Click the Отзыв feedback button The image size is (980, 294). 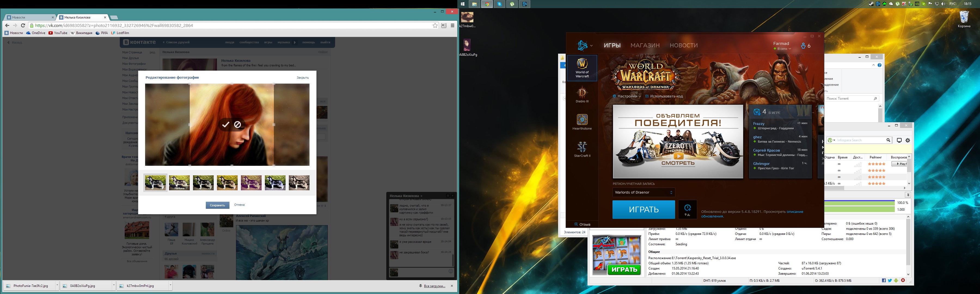(x=583, y=224)
